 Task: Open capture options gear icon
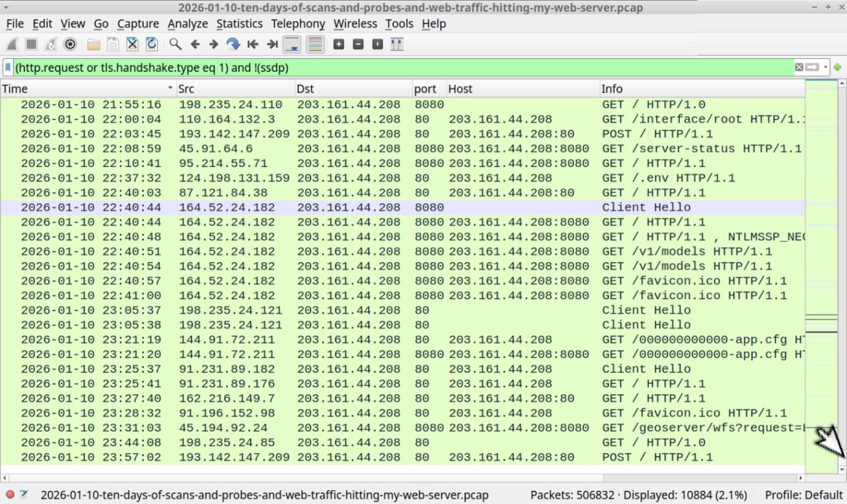coord(70,45)
